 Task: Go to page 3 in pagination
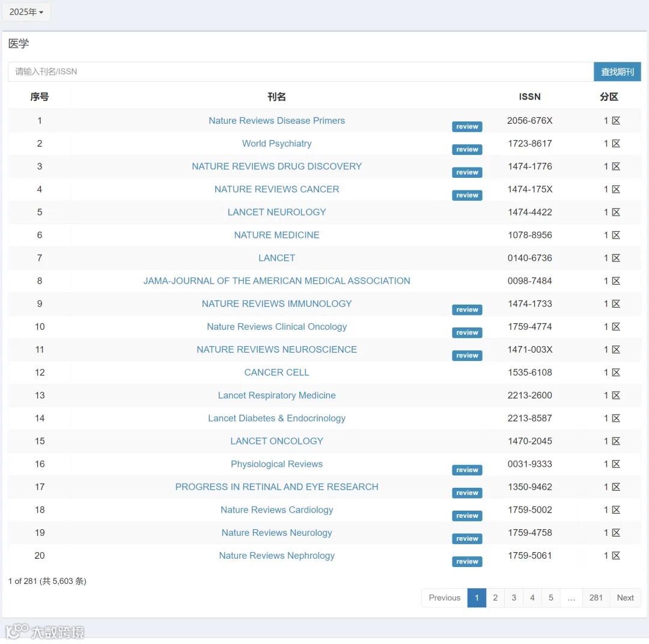514,598
